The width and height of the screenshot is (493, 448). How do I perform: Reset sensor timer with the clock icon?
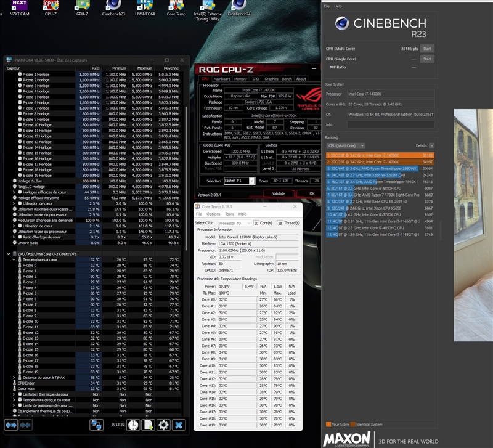click(132, 425)
